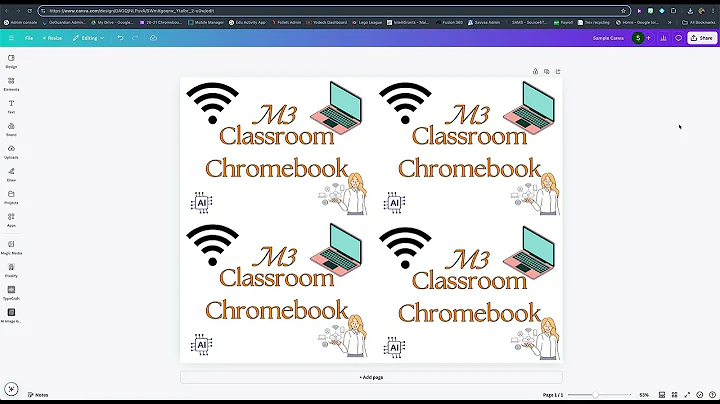Image resolution: width=720 pixels, height=404 pixels.
Task: Add a new page using page icon
Action: (558, 72)
